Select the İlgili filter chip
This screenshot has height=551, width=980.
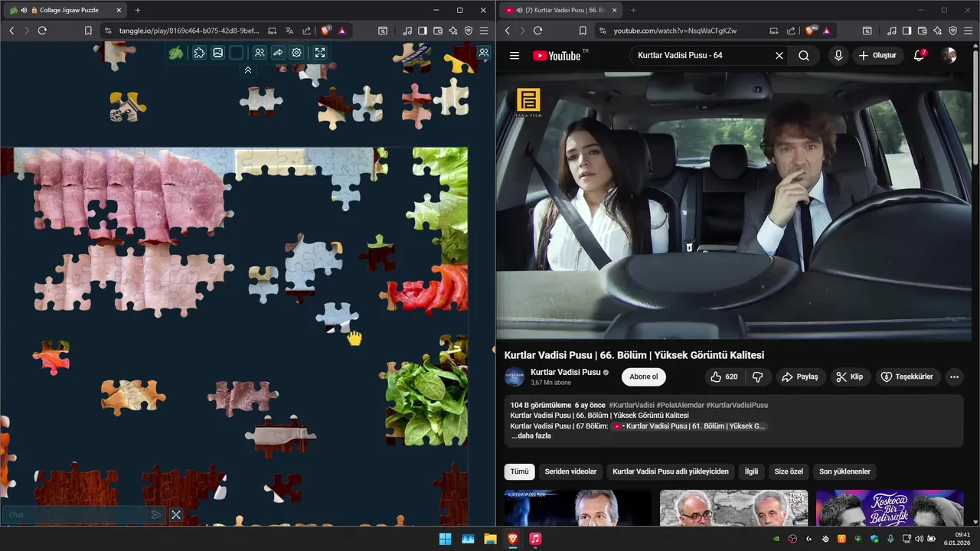[751, 471]
